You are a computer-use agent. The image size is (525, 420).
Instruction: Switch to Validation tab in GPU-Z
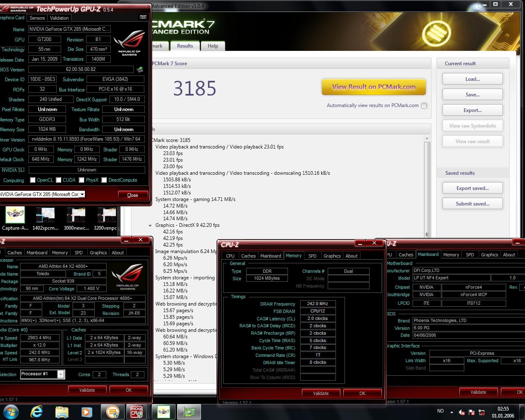coord(59,18)
